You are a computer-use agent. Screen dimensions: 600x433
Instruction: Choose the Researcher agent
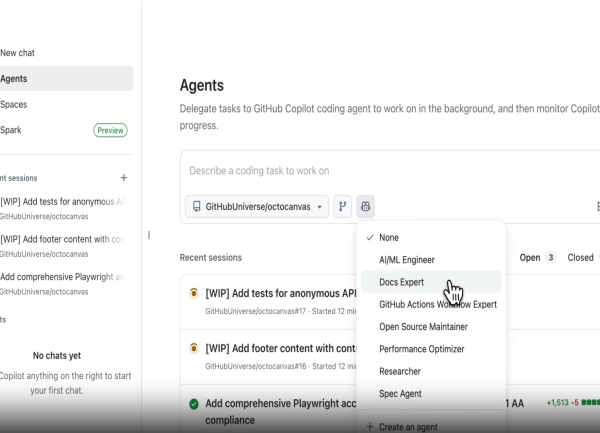431,371
